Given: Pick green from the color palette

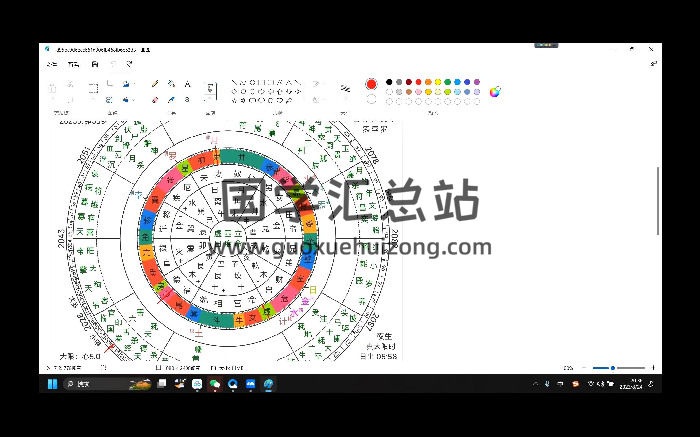Looking at the screenshot, I should pyautogui.click(x=447, y=82).
